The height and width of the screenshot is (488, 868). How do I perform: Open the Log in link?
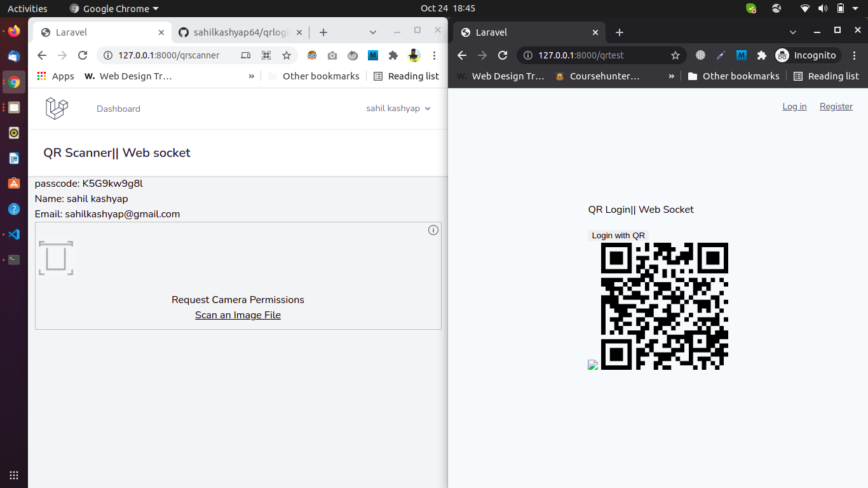[794, 106]
